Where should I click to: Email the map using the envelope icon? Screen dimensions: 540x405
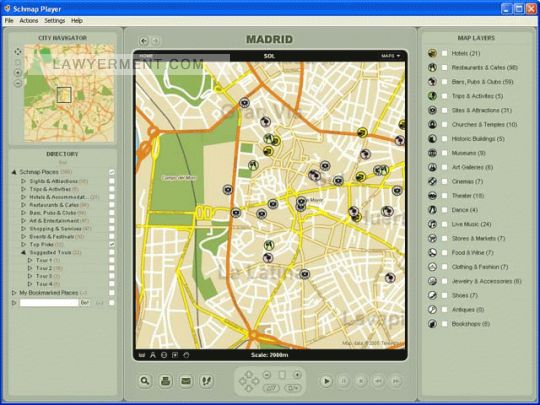pos(186,381)
